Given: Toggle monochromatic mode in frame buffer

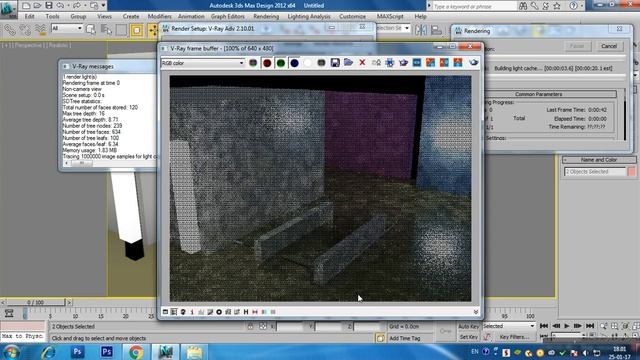Looking at the screenshot, I should [321, 63].
